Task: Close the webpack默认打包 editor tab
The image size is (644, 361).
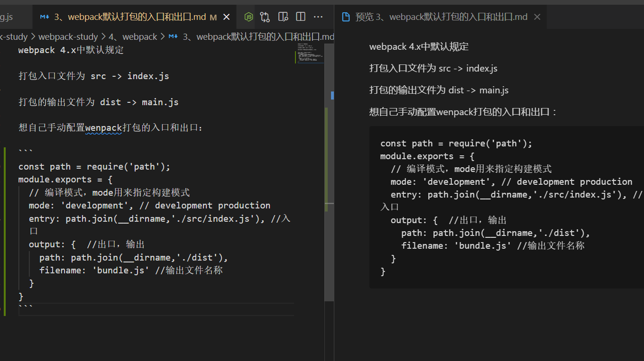Action: [226, 16]
